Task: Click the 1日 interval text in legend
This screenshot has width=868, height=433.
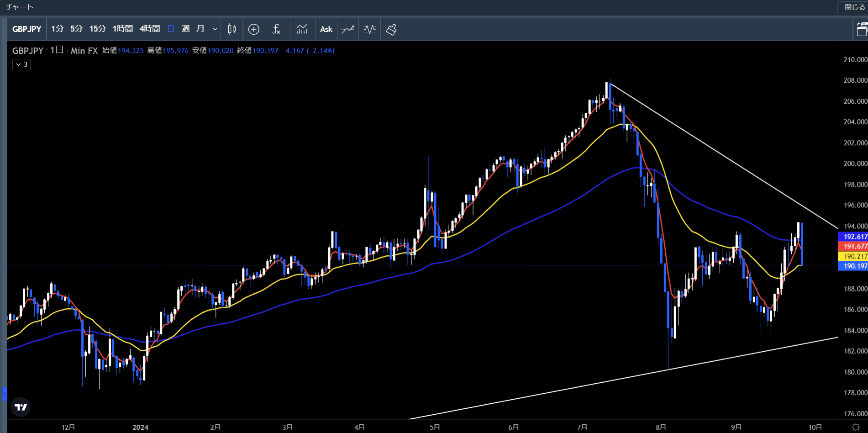Action: [57, 50]
